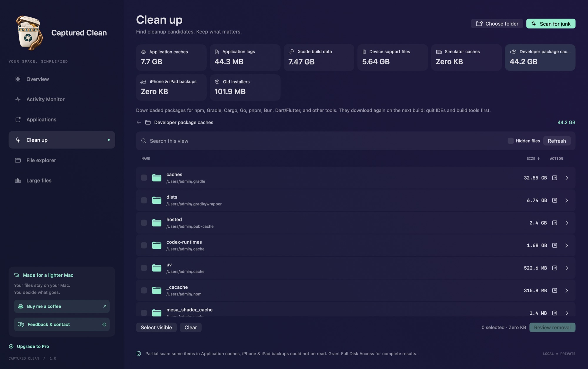Click open-external icon for hosted row
The width and height of the screenshot is (588, 369).
pos(554,223)
